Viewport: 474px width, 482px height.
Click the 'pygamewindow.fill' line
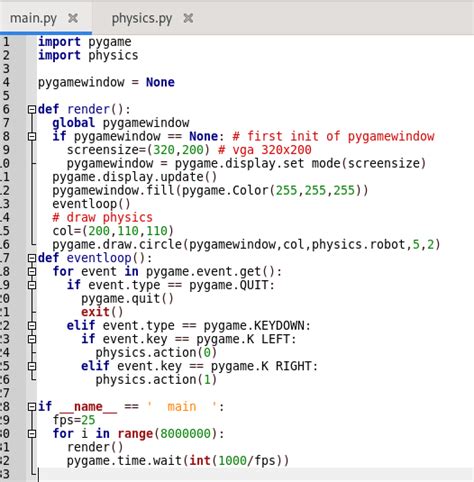click(x=210, y=190)
